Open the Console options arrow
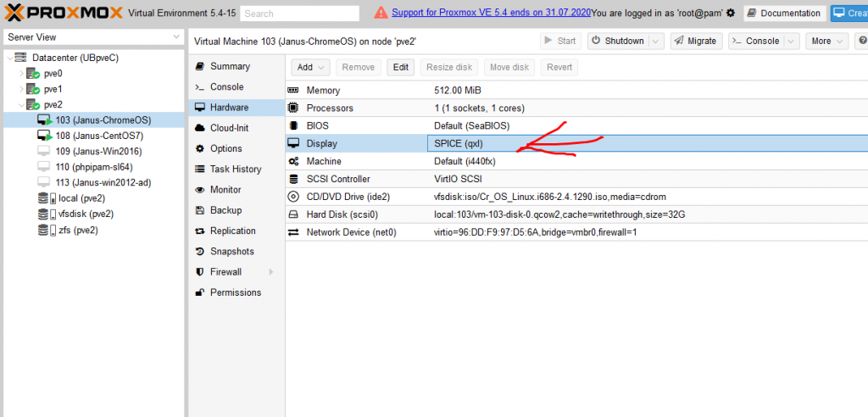The height and width of the screenshot is (417, 868). (x=793, y=41)
